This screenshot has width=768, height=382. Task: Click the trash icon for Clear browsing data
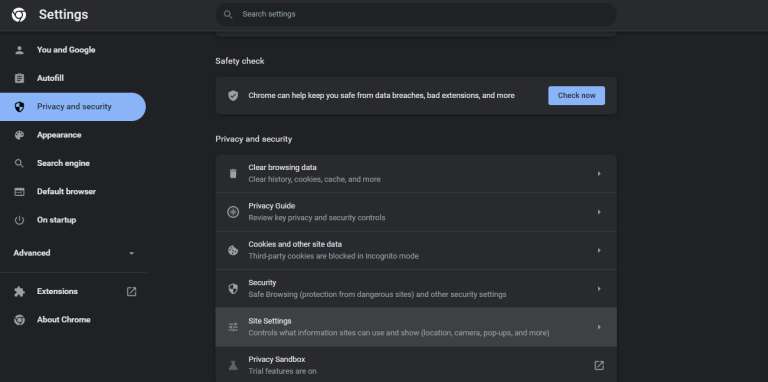coord(233,173)
